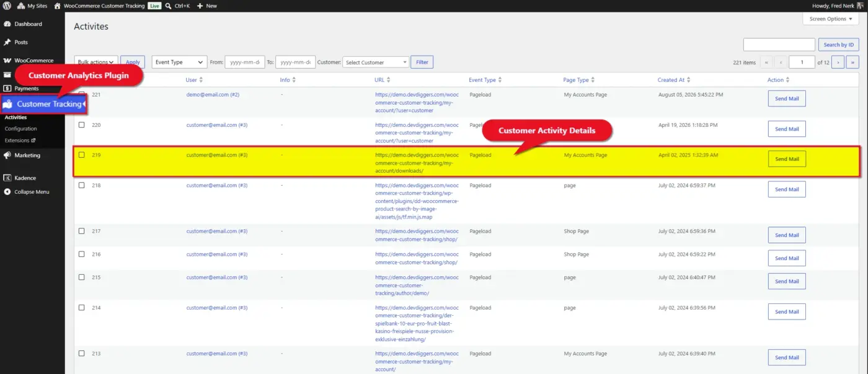Click the Kadence sidebar icon
This screenshot has height=374, width=868.
coord(7,178)
